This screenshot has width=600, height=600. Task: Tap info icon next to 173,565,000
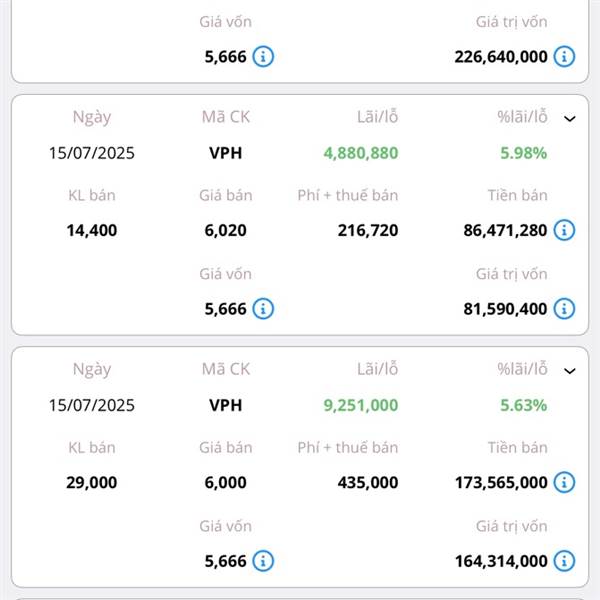(564, 482)
